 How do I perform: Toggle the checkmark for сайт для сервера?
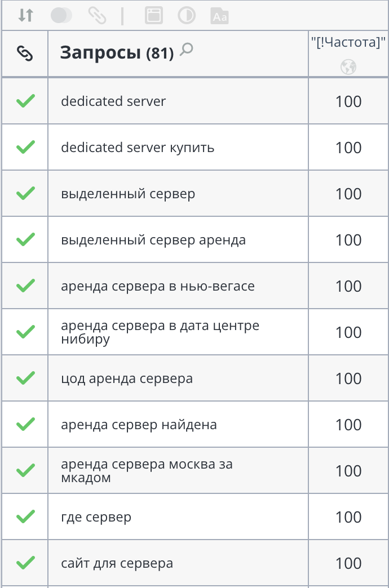25,563
